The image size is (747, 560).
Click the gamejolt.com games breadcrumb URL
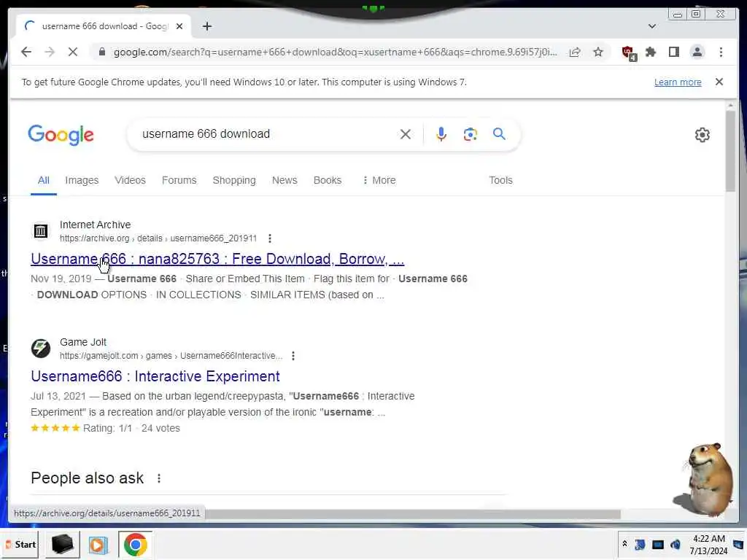pos(171,356)
